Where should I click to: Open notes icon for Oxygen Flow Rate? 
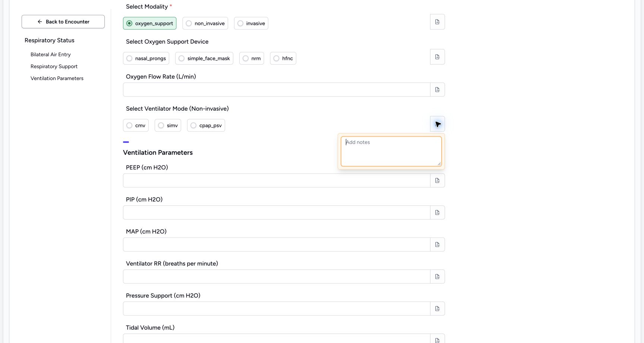(x=437, y=90)
